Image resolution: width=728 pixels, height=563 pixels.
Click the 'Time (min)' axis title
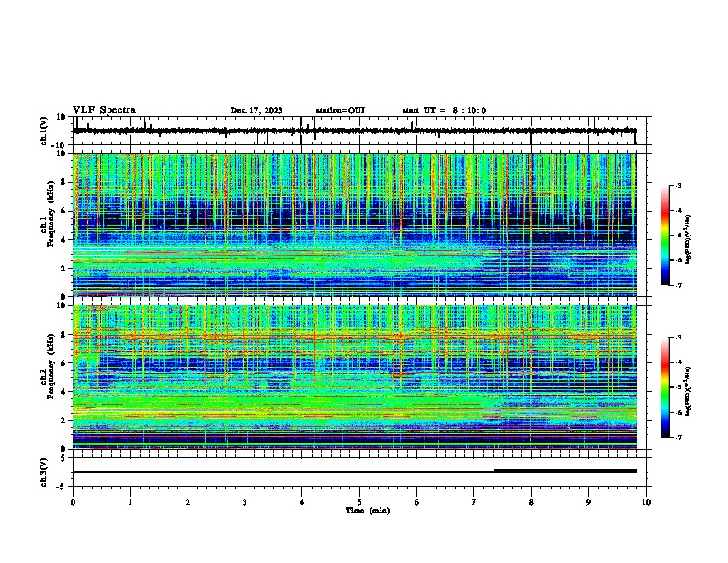coord(368,511)
